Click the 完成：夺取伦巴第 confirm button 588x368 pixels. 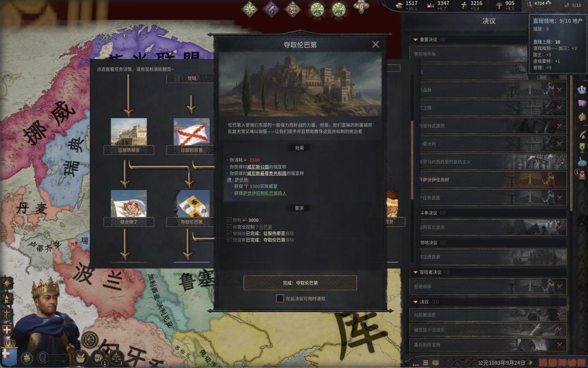300,283
